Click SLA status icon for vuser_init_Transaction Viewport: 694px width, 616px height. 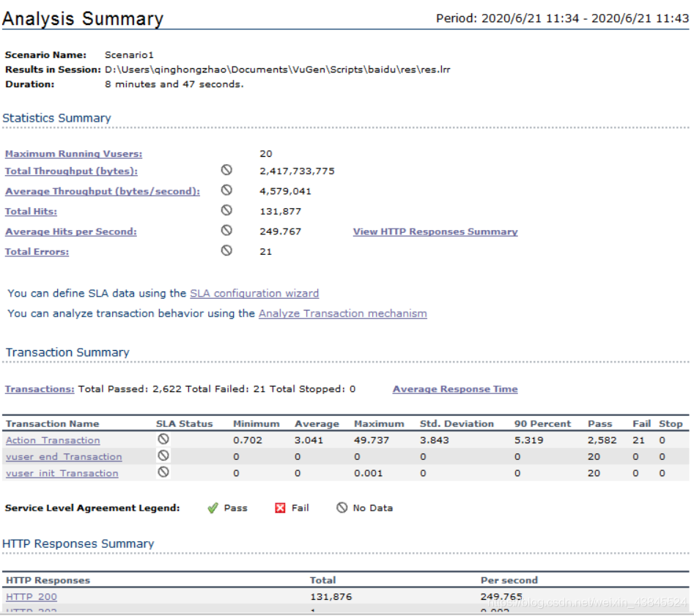[x=163, y=472]
